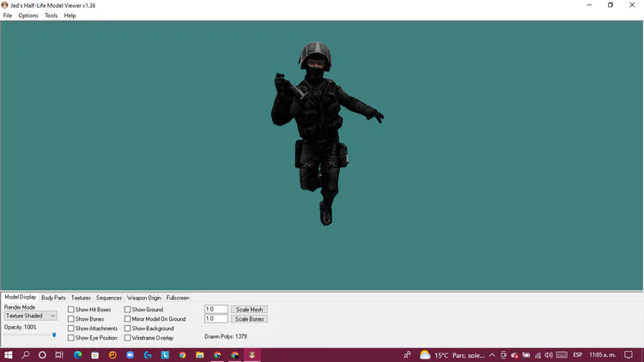The height and width of the screenshot is (362, 644).
Task: Open clock showing 11:05 a. m.
Action: coord(603,355)
